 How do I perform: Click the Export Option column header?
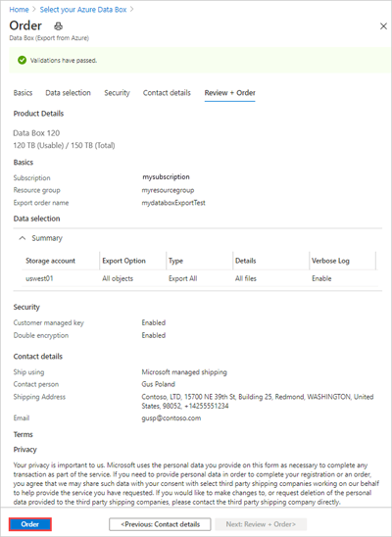(x=123, y=261)
